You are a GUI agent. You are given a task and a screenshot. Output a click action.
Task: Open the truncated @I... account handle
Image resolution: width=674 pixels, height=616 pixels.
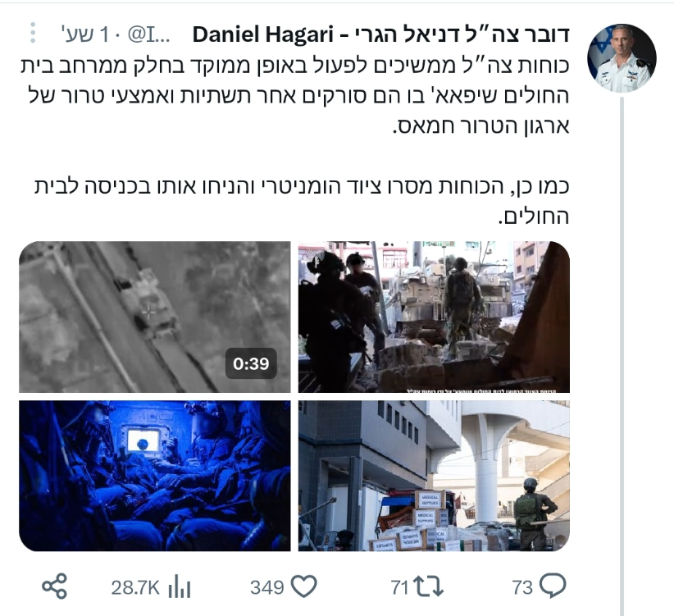(148, 34)
